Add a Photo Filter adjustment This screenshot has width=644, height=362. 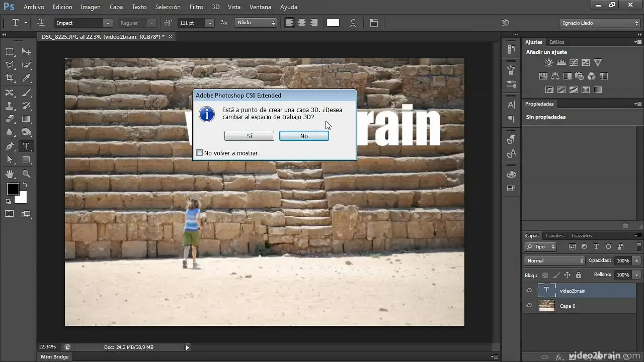[x=579, y=76]
